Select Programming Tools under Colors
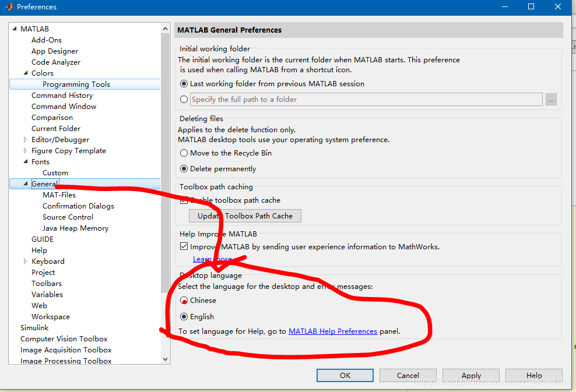This screenshot has height=392, width=576. click(76, 84)
